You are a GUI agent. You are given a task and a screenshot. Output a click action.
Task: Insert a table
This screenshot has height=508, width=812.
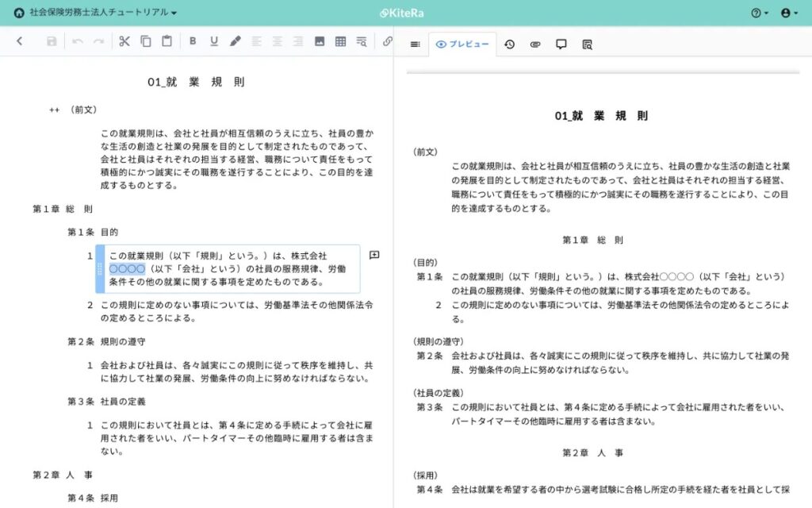[x=340, y=41]
